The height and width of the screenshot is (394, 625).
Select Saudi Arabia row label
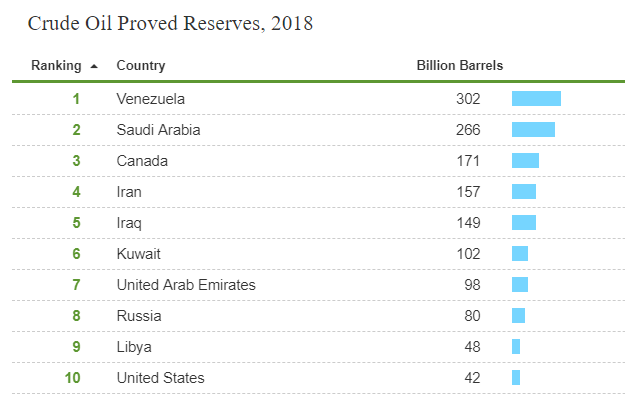point(158,130)
